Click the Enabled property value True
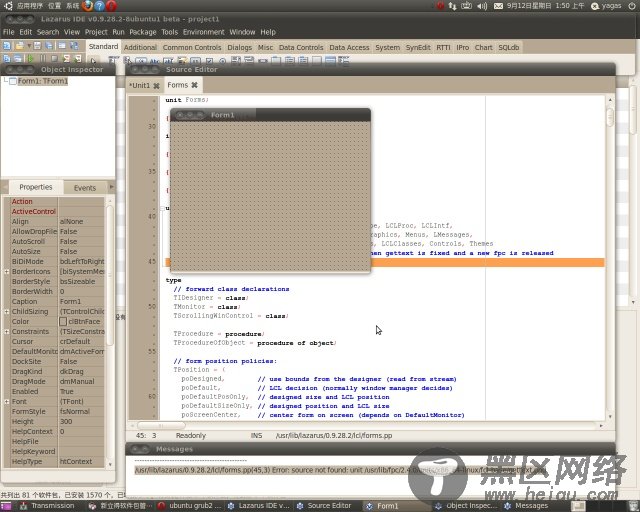Screen dimensions: 640x512 (x=82, y=392)
